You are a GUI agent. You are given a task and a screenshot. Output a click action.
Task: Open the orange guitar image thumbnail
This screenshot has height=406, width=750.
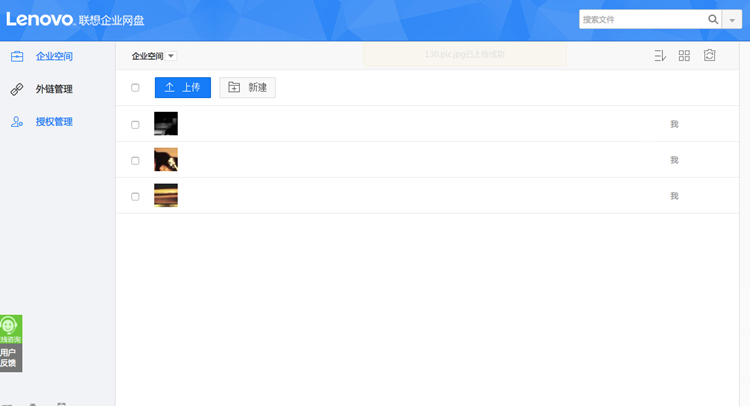tap(166, 159)
